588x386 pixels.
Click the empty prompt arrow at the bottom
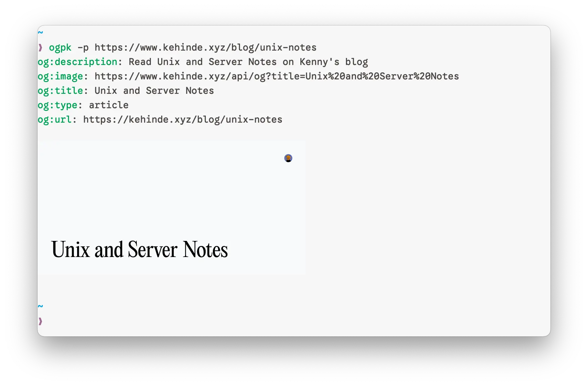tap(40, 322)
